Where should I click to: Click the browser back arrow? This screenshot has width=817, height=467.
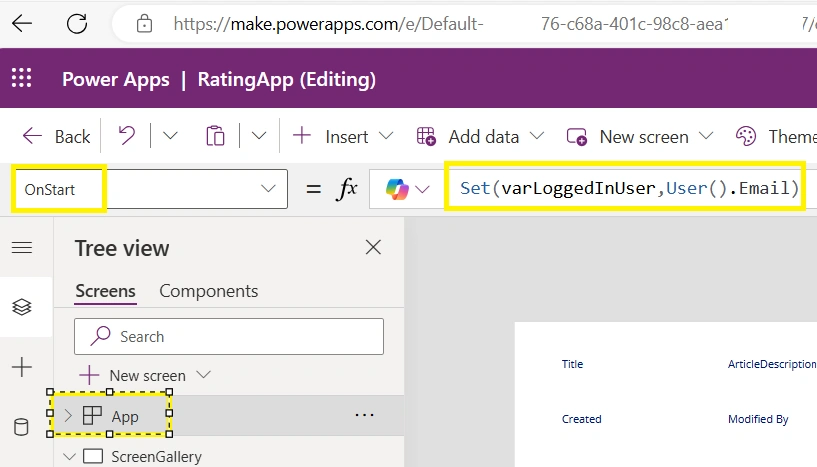(22, 23)
